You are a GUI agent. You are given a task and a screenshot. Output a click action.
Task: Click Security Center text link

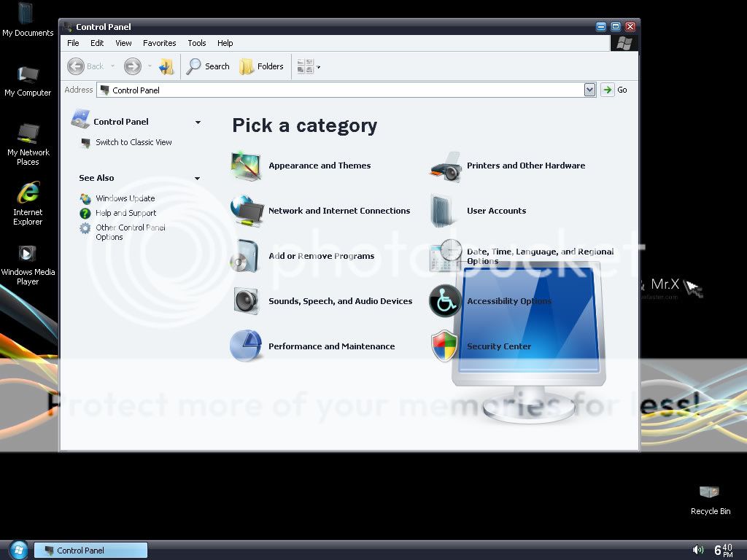click(x=499, y=346)
